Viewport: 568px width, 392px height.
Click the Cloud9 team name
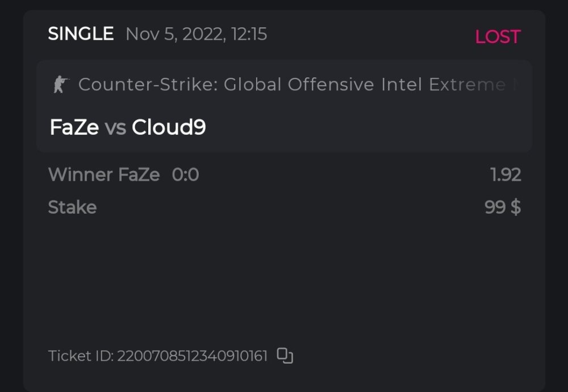tap(169, 127)
